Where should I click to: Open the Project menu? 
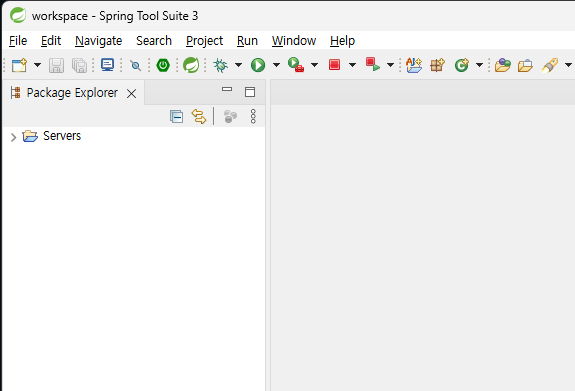click(205, 41)
